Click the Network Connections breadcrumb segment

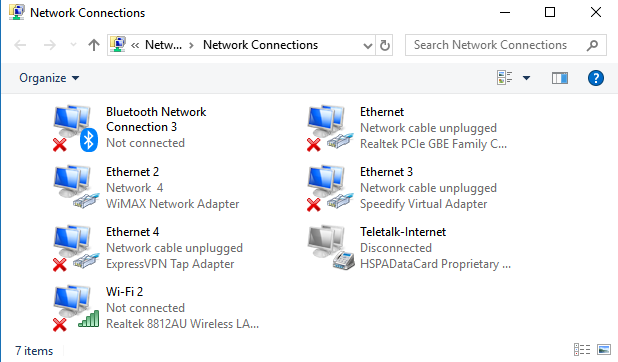click(260, 45)
